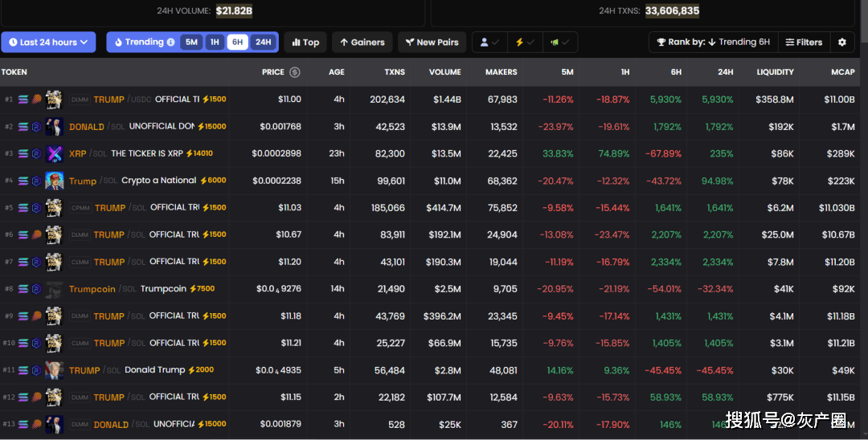868x440 pixels.
Task: Click the Donald Trump token image in row #11
Action: (55, 370)
